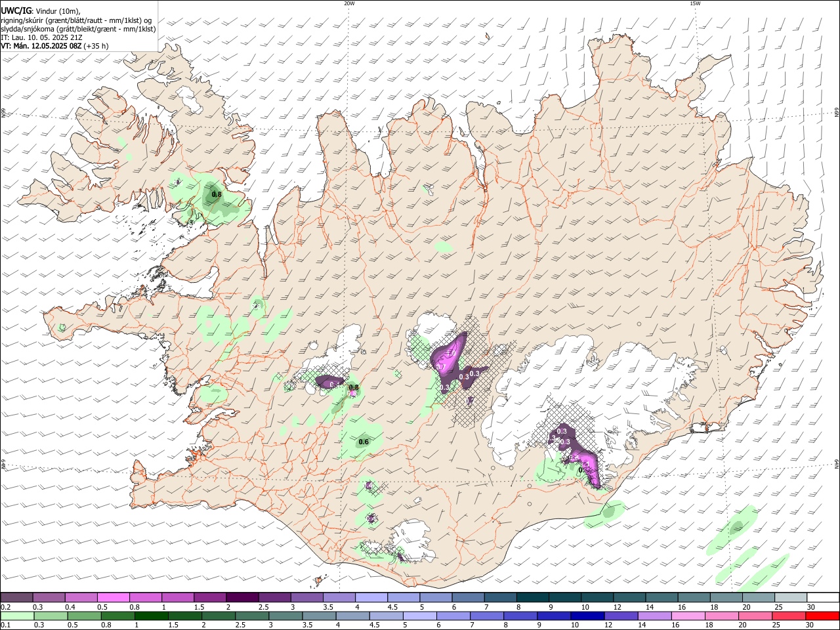Click the 'slydda/snjókoma' legend description line

pos(78,29)
